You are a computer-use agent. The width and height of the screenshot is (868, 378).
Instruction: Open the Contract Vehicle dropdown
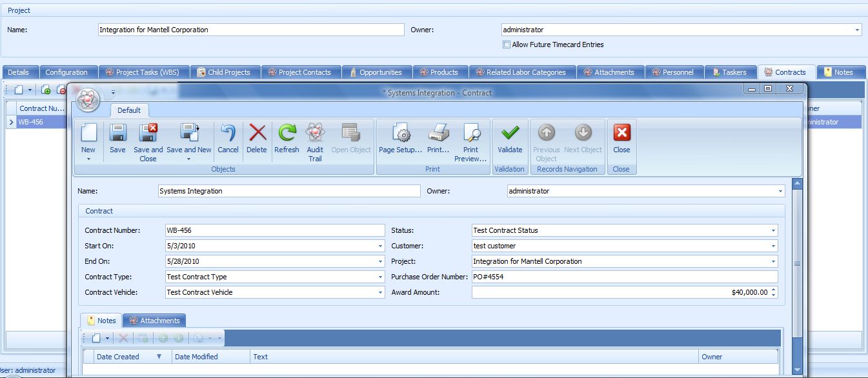point(380,292)
